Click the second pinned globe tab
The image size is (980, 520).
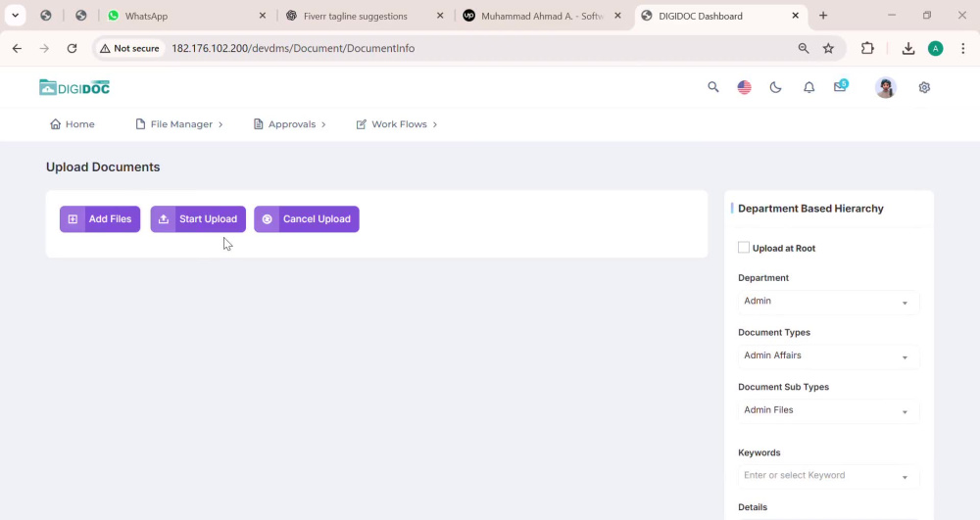tap(80, 16)
